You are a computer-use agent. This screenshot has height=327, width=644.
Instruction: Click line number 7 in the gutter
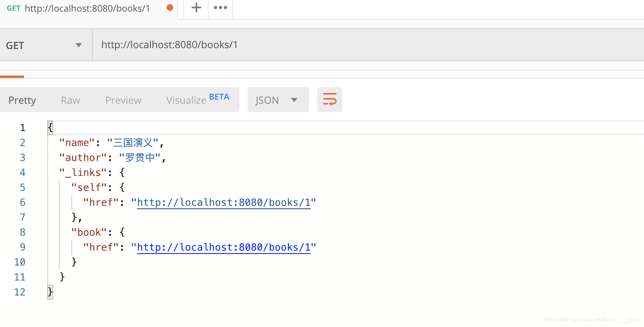click(22, 217)
